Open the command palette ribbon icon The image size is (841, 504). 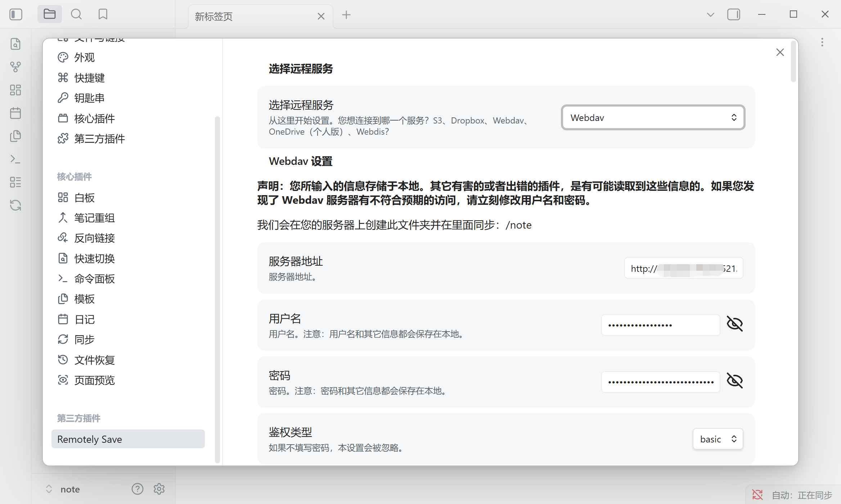[15, 159]
